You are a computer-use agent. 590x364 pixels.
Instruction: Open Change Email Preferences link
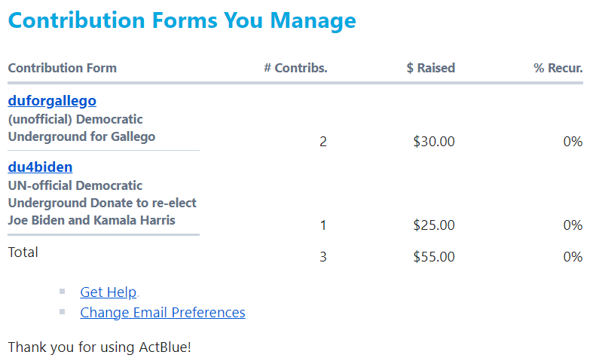(x=163, y=313)
